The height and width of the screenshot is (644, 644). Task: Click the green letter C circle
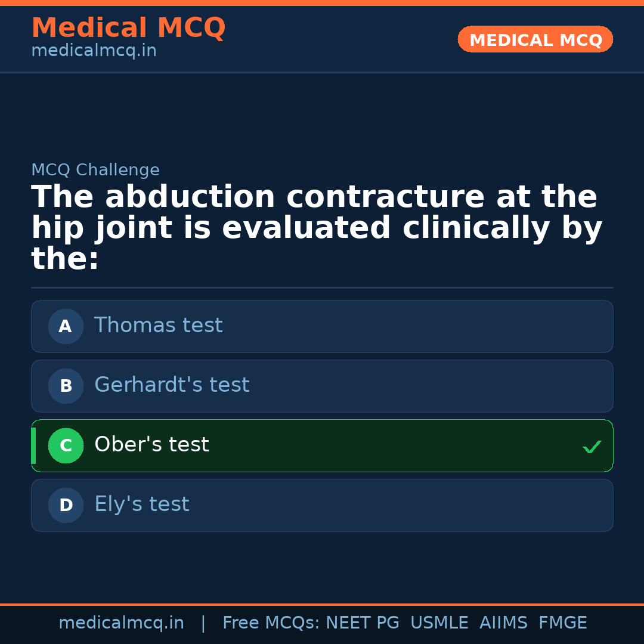coord(66,445)
